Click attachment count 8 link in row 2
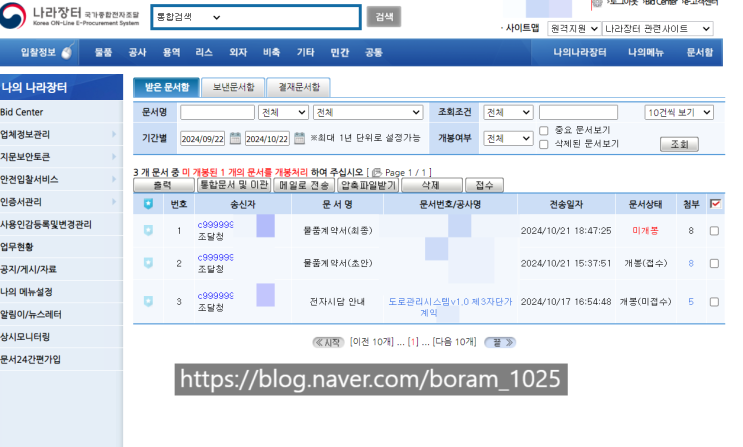Screen dimensions: 743x447 pos(691,264)
